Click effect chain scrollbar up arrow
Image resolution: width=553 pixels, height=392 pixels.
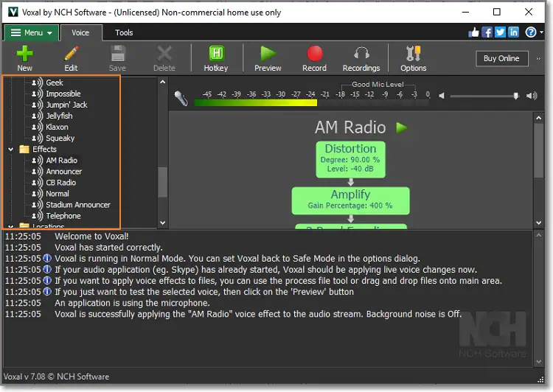point(538,118)
